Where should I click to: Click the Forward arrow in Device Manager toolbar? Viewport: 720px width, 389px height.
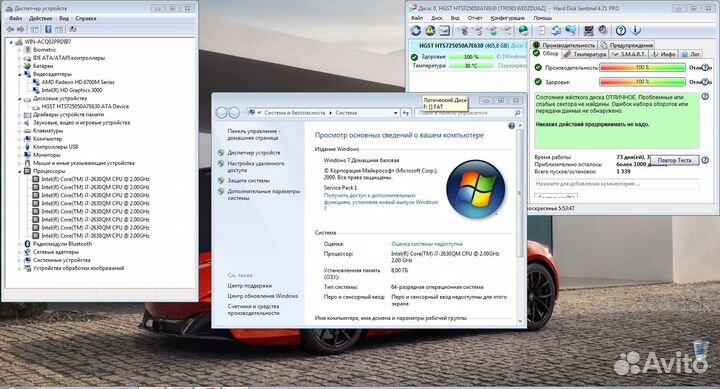click(x=21, y=29)
